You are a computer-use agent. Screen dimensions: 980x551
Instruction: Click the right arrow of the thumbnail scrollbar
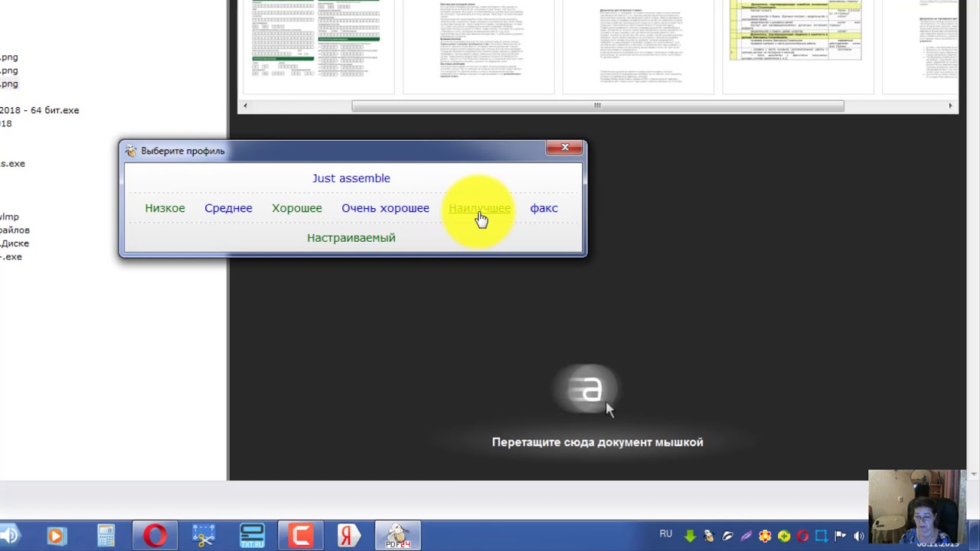coord(951,106)
